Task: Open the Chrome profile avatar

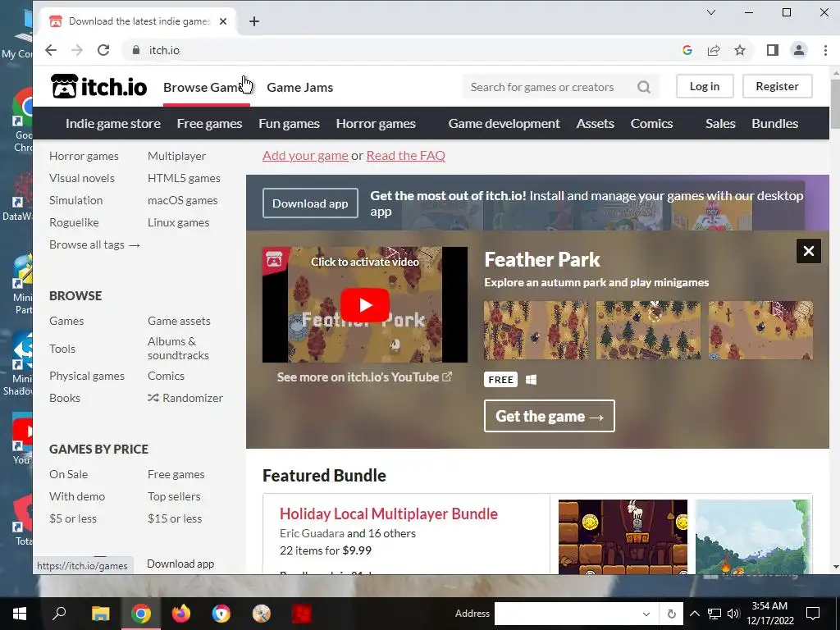Action: pos(799,50)
